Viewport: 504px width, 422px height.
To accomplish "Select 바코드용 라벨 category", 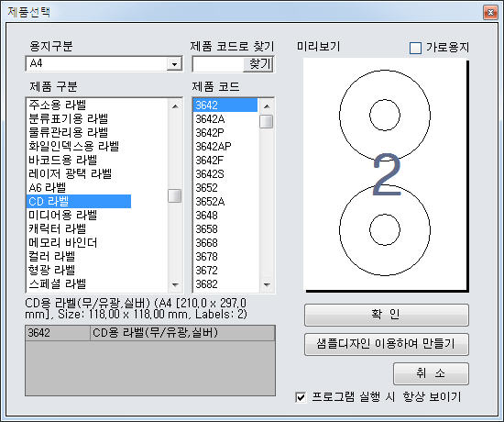I will [62, 160].
